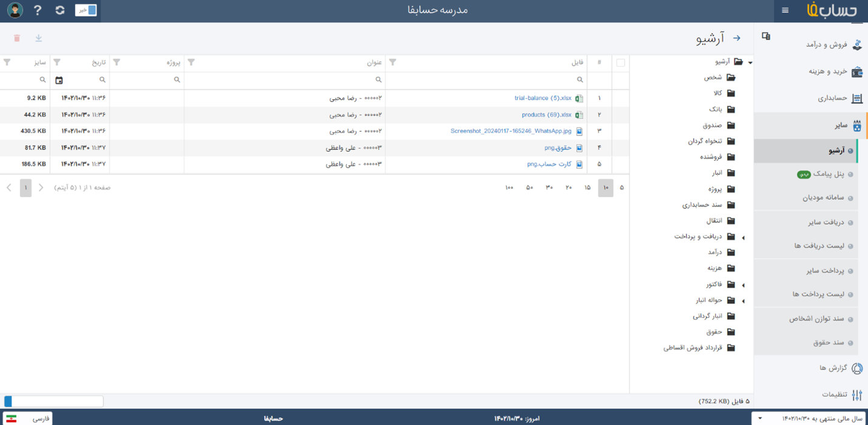Select the فروشنده folder in tree
The width and height of the screenshot is (868, 425).
[717, 157]
